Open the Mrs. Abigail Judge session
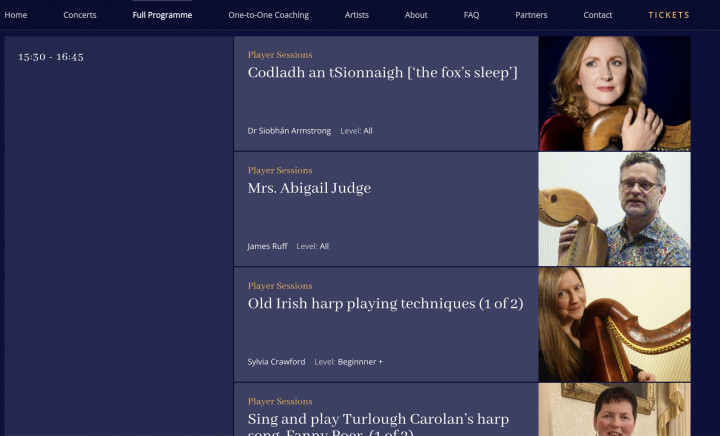720x436 pixels. pos(309,188)
